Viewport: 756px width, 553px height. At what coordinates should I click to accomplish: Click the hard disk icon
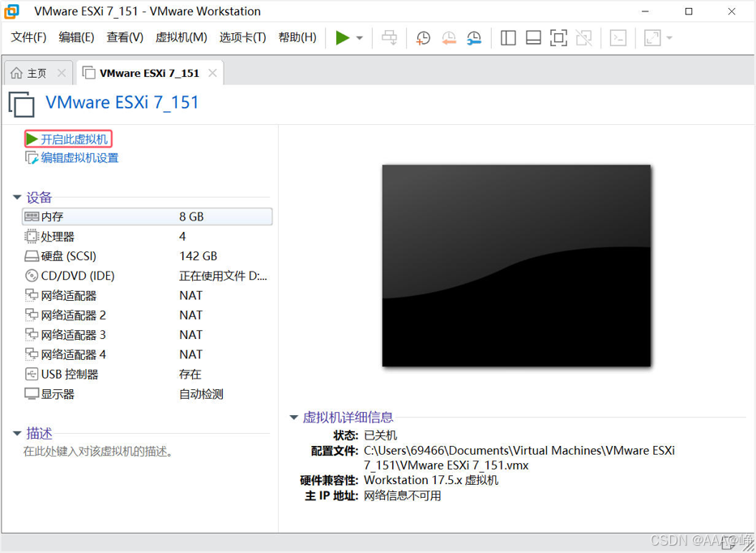coord(32,256)
